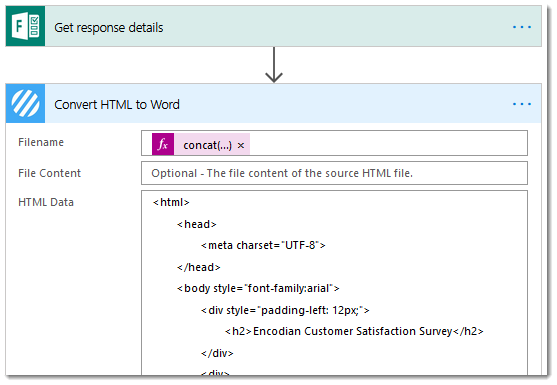
Task: Click inside the Filename input field
Action: (x=334, y=143)
